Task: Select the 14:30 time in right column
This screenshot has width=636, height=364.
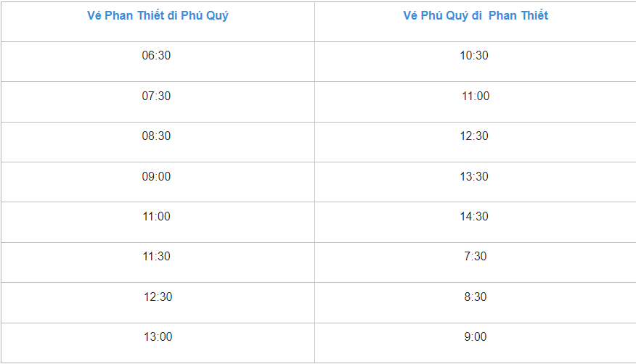Action: click(474, 217)
